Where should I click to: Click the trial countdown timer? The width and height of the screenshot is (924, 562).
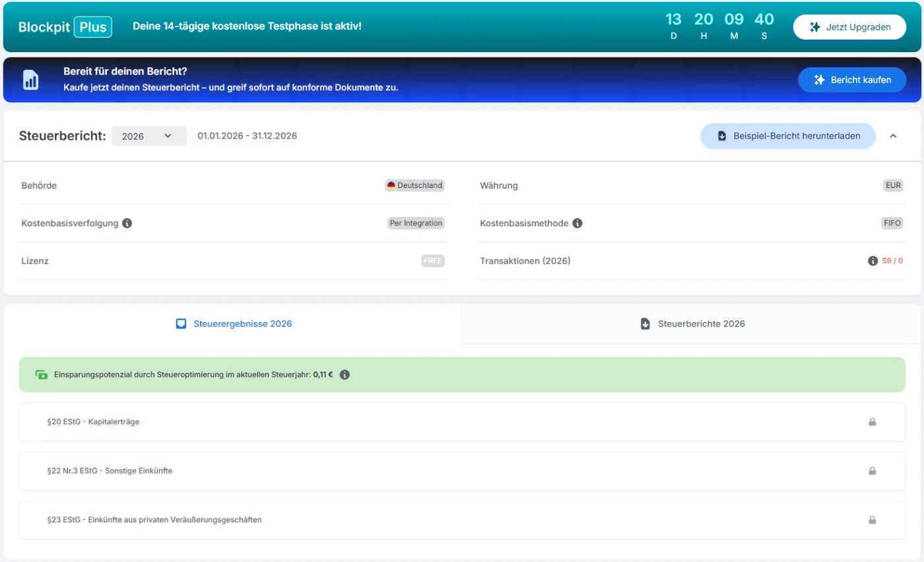coord(719,26)
